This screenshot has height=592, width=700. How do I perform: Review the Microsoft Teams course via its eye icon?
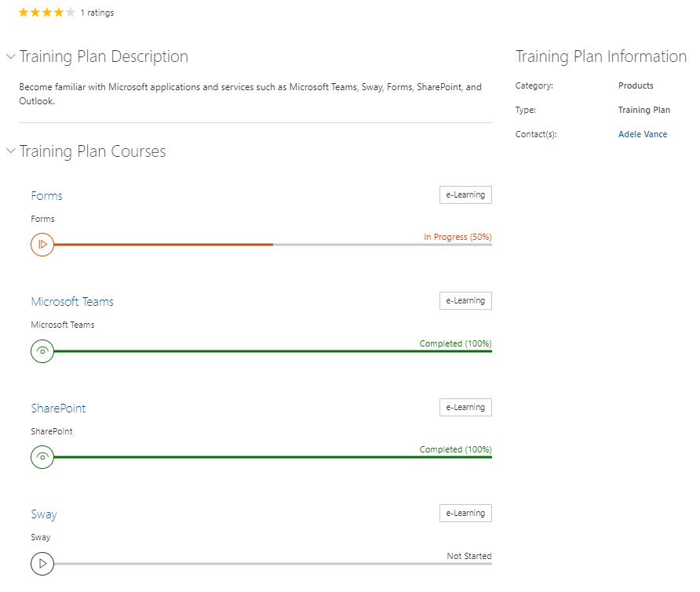tap(42, 350)
